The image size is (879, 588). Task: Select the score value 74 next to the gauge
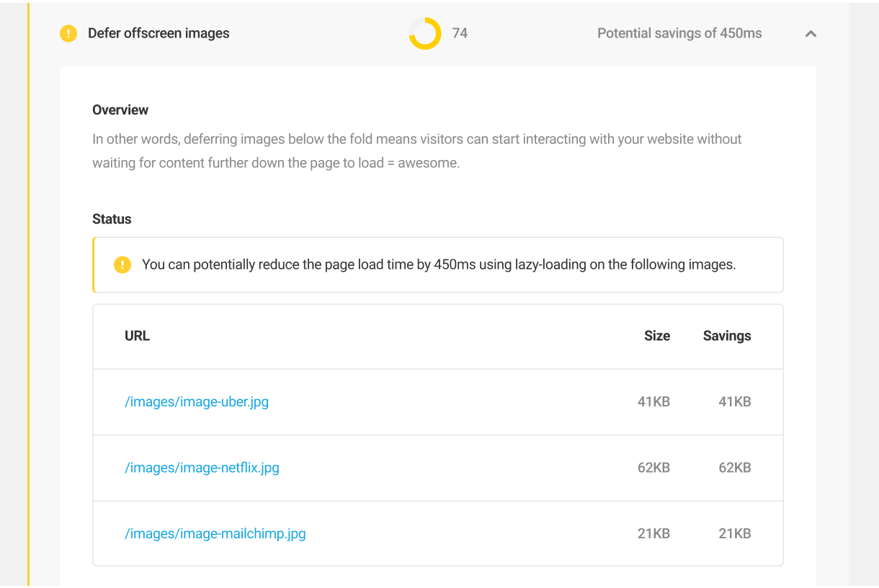[x=459, y=33]
